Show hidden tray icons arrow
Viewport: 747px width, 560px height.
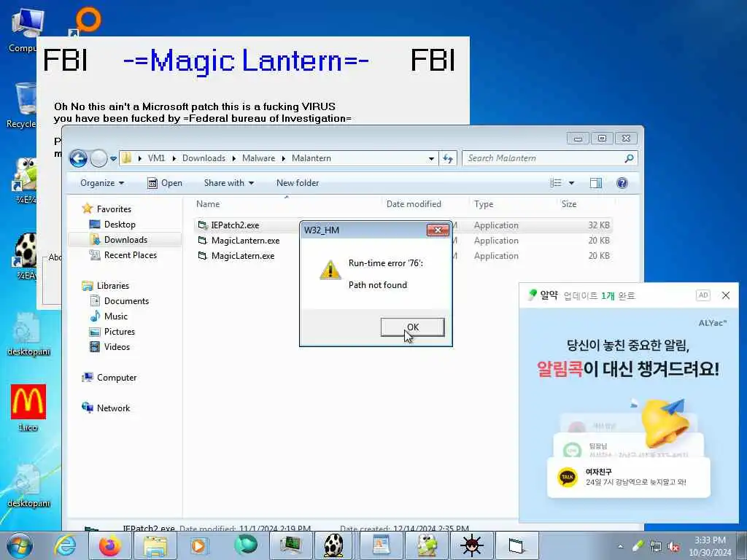click(620, 547)
